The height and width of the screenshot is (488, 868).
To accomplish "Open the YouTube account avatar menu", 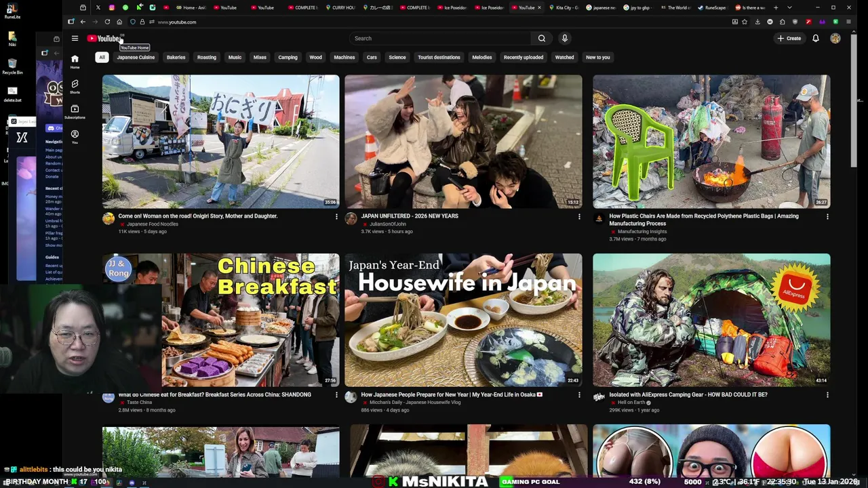I will [835, 39].
